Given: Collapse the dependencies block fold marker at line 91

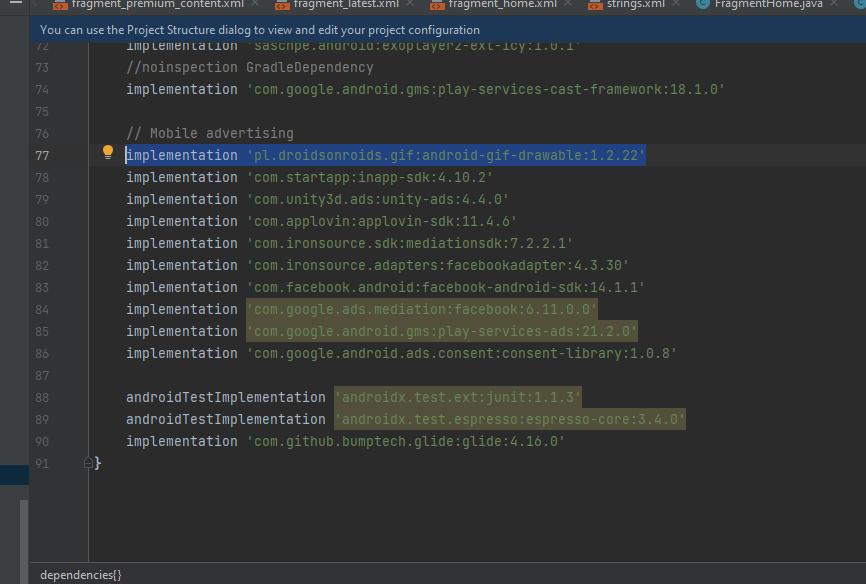Looking at the screenshot, I should coord(88,463).
